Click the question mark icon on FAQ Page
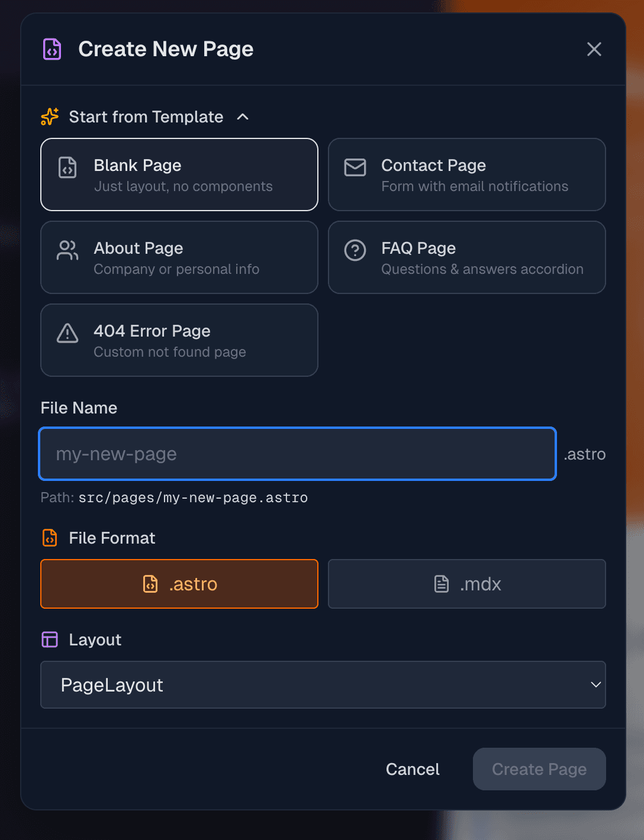 [355, 250]
